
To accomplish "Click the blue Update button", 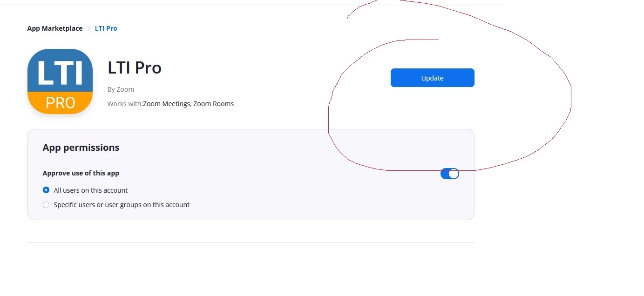I will (432, 78).
